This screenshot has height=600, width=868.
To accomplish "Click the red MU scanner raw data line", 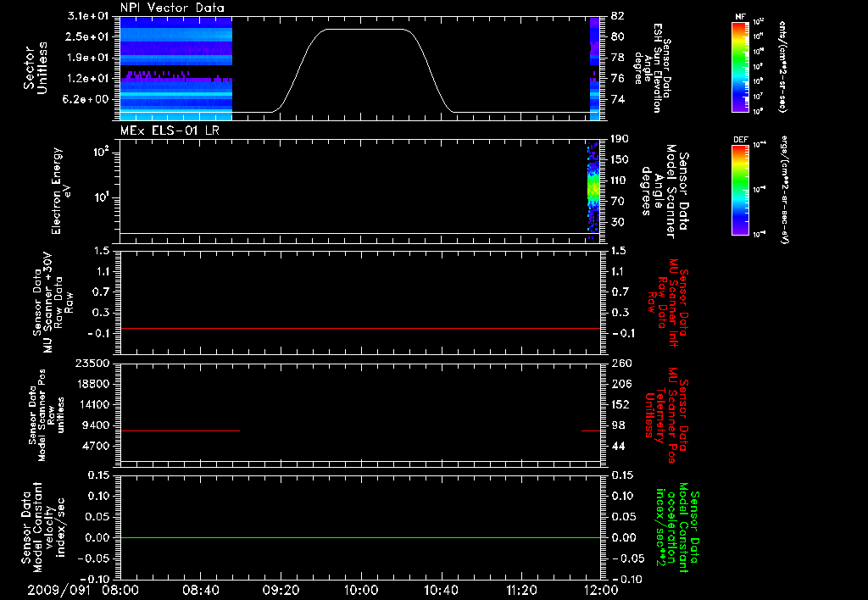I will (x=360, y=328).
